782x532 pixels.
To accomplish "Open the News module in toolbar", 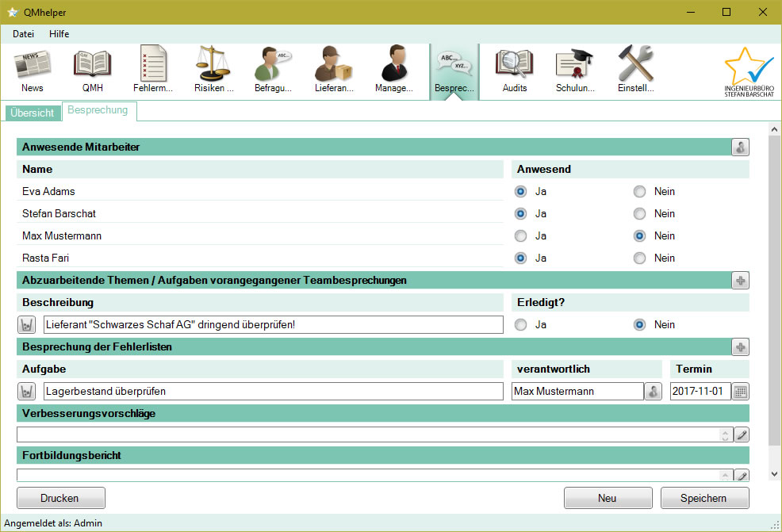I will (x=33, y=71).
